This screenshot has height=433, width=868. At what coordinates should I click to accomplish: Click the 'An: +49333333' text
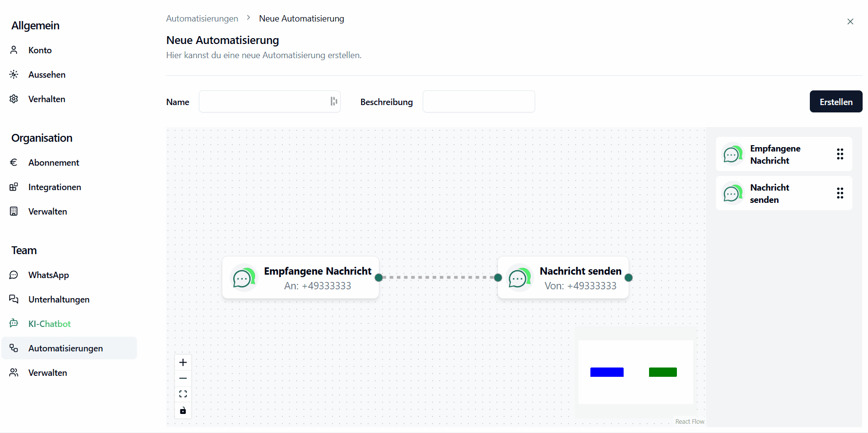(x=318, y=286)
